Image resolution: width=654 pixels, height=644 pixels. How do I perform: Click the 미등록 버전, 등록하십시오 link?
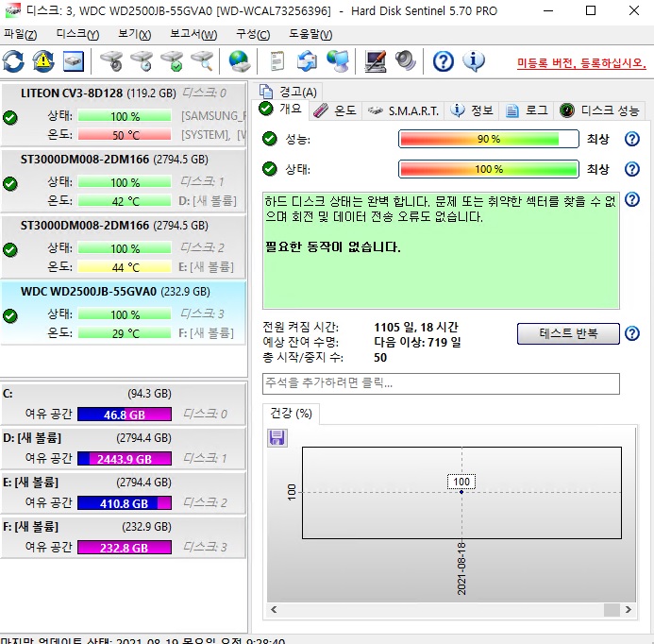(581, 63)
